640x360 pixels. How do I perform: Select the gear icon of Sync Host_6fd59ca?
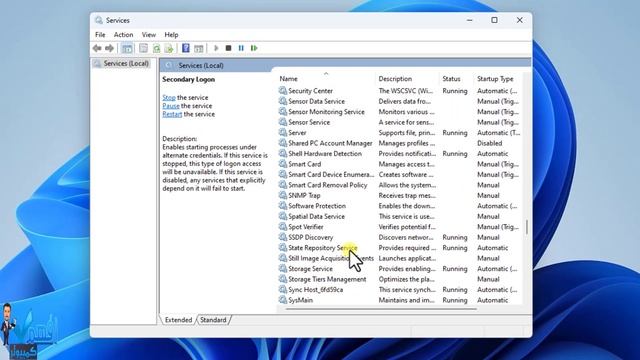282,289
